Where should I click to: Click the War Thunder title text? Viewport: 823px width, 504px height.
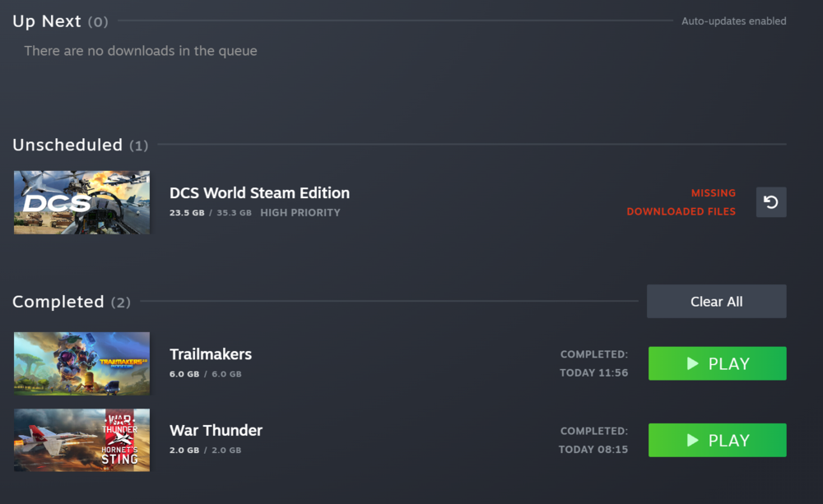click(x=216, y=431)
